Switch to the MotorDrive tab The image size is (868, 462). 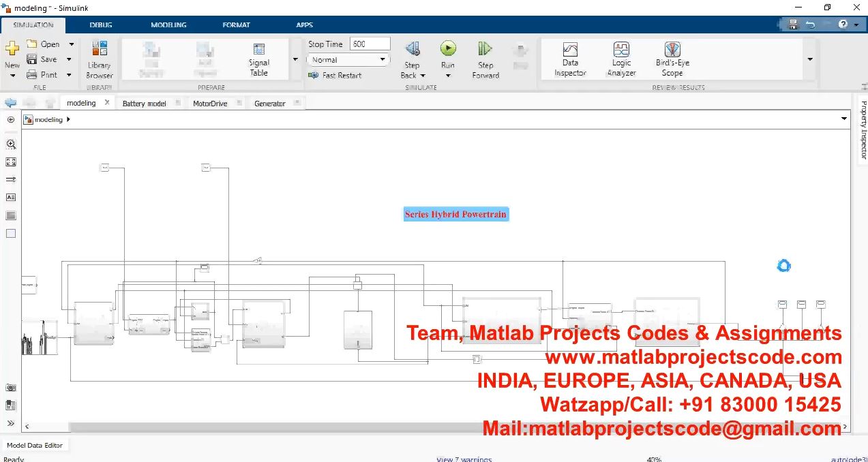point(210,104)
